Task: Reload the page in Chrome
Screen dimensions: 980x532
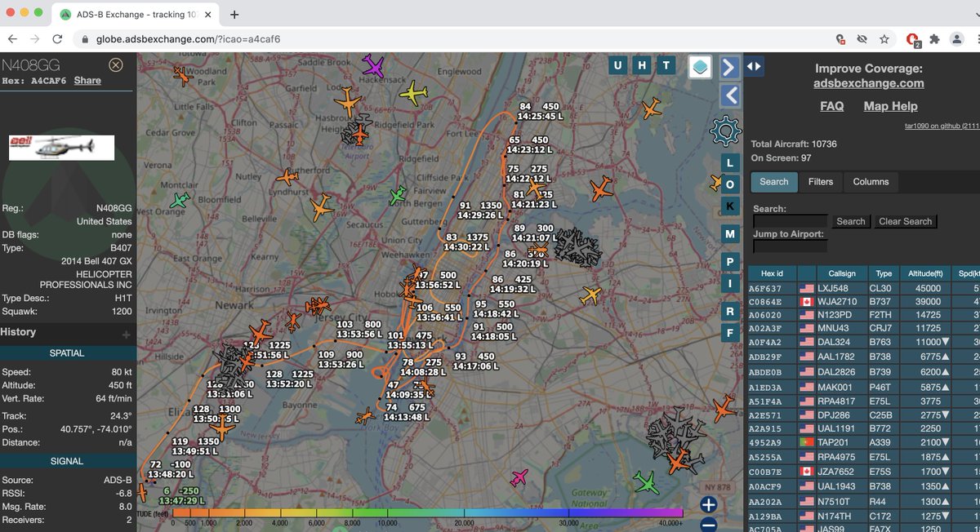Action: tap(57, 39)
